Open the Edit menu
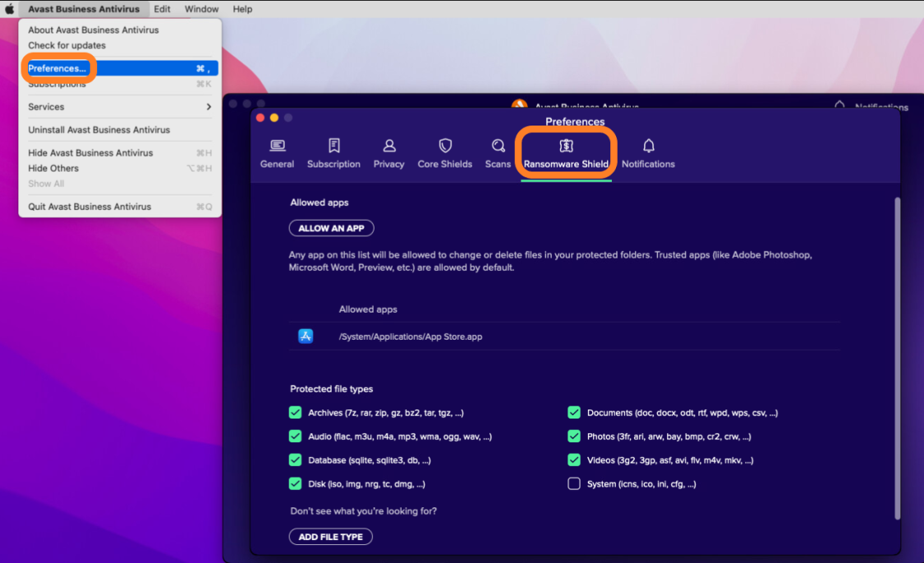This screenshot has height=563, width=924. (162, 9)
